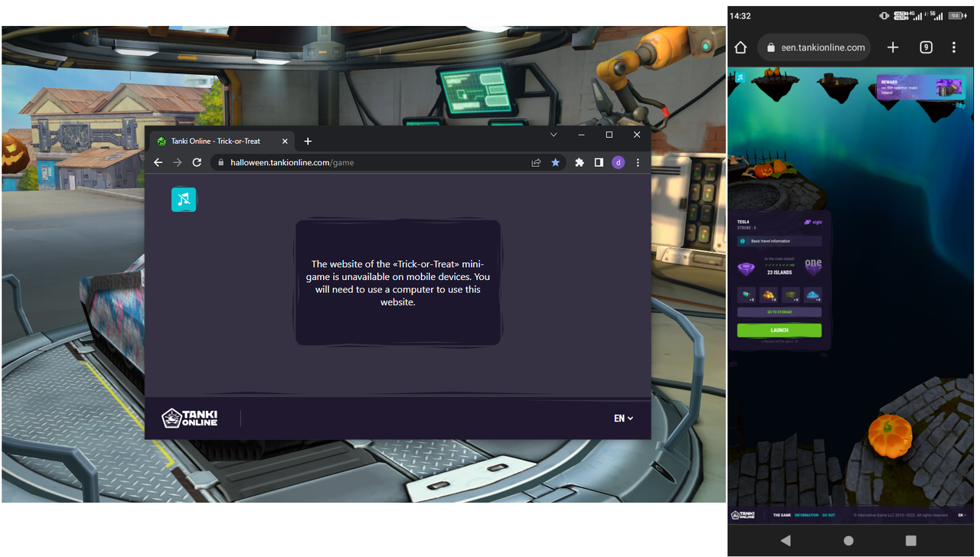This screenshot has width=980, height=557.
Task: Click the forward arrow in desktop Chrome
Action: coord(178,162)
